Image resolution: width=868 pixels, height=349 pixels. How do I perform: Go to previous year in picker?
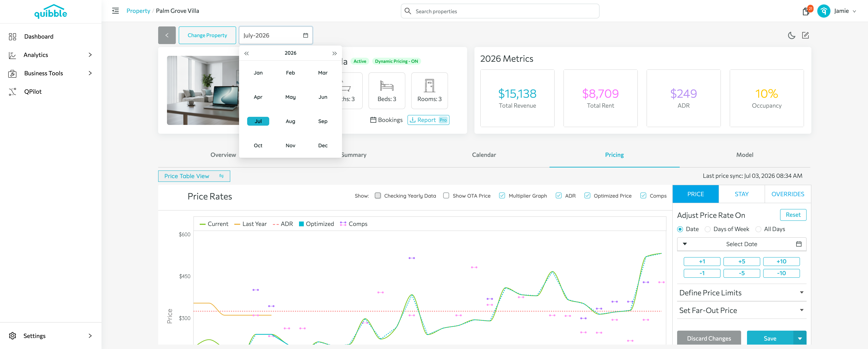[x=247, y=53]
